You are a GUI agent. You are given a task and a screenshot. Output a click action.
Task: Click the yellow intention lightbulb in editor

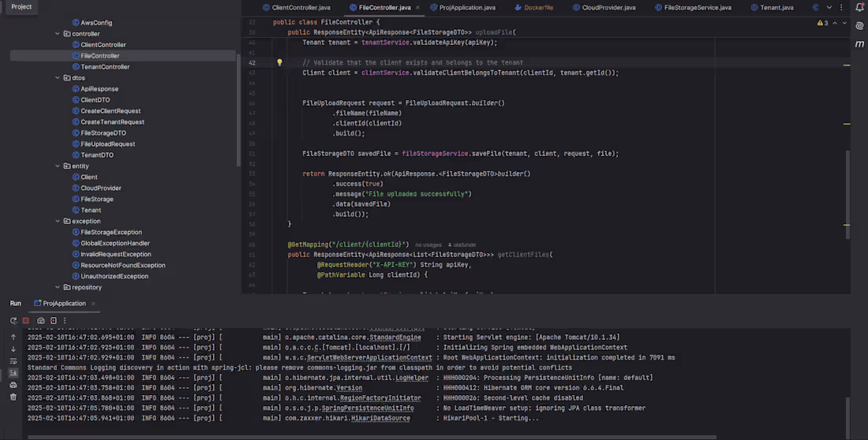click(x=279, y=62)
